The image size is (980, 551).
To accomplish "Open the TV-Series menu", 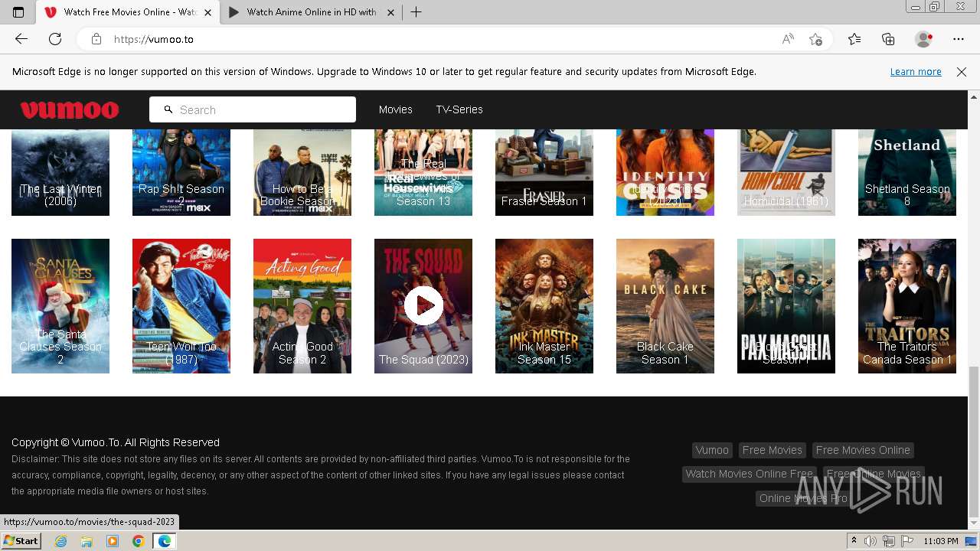I will (459, 109).
